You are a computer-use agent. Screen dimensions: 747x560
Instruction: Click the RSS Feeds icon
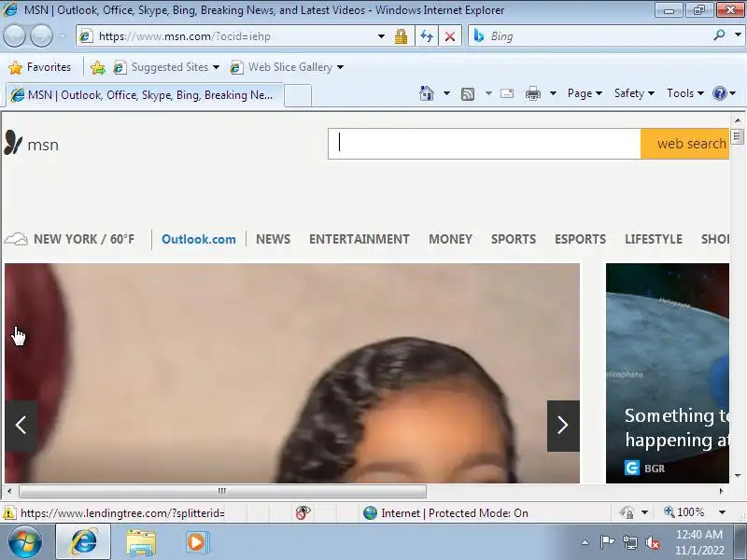pos(468,94)
